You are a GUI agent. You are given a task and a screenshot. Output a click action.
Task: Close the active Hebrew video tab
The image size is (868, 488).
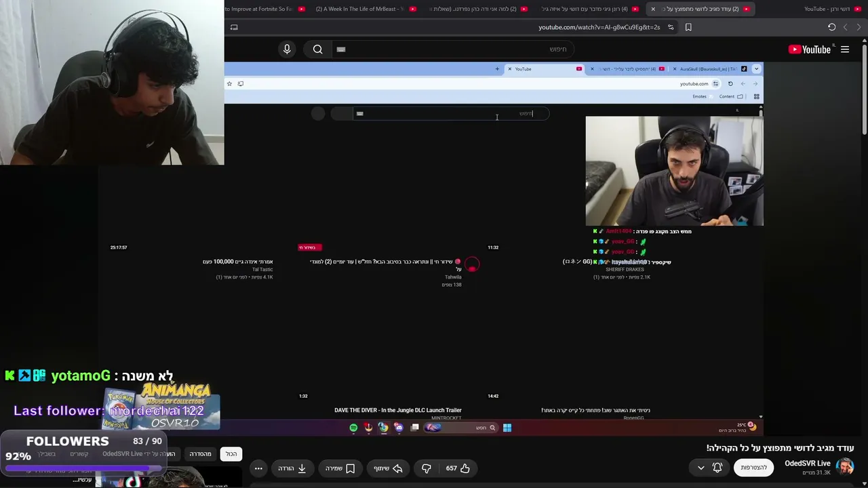coord(653,9)
